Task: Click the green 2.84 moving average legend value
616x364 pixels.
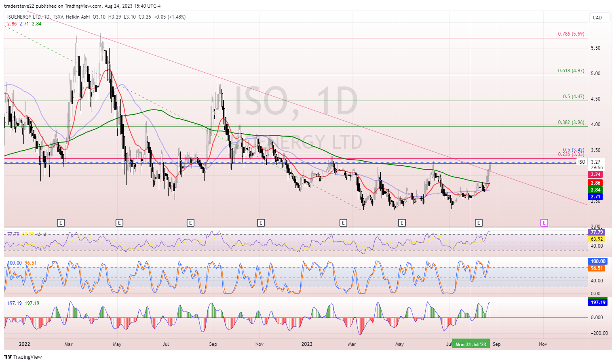Action: click(36, 24)
